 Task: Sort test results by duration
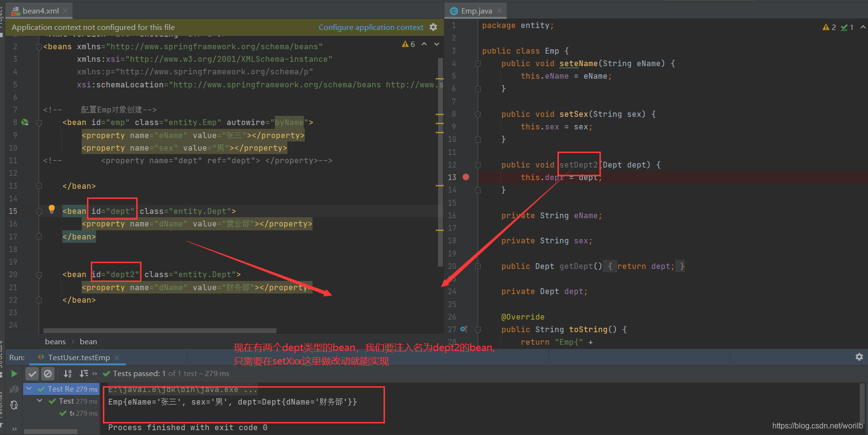pyautogui.click(x=84, y=374)
